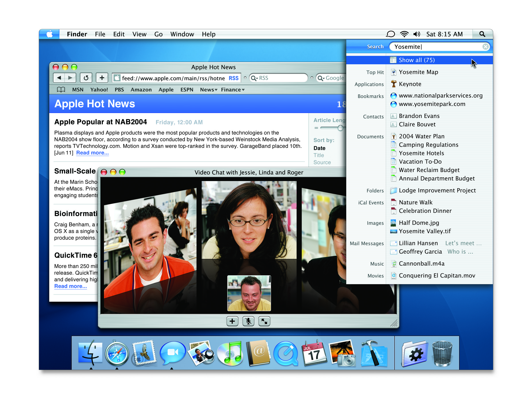Viewport: 532px width, 399px height.
Task: Reload the Apple Hot News page
Action: (x=86, y=78)
